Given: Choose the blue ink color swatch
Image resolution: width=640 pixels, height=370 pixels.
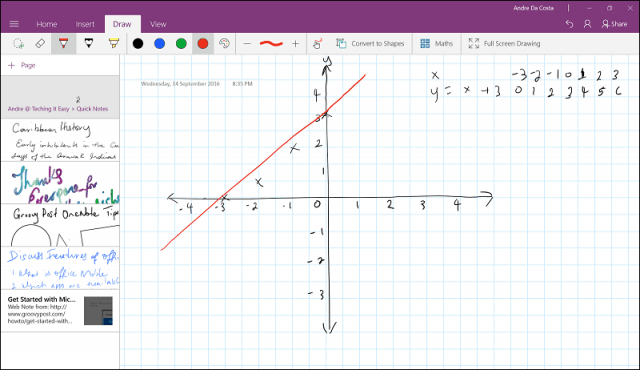Looking at the screenshot, I should pyautogui.click(x=160, y=44).
